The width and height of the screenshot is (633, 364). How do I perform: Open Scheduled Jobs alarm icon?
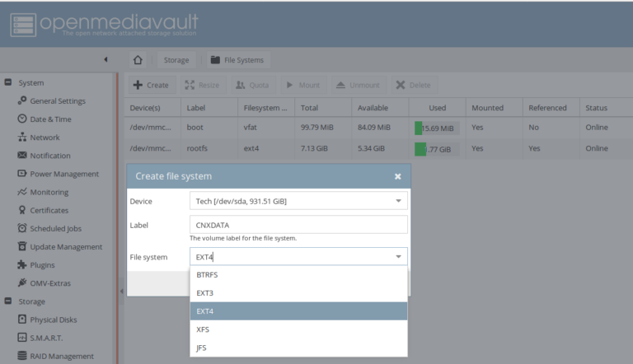(x=22, y=228)
